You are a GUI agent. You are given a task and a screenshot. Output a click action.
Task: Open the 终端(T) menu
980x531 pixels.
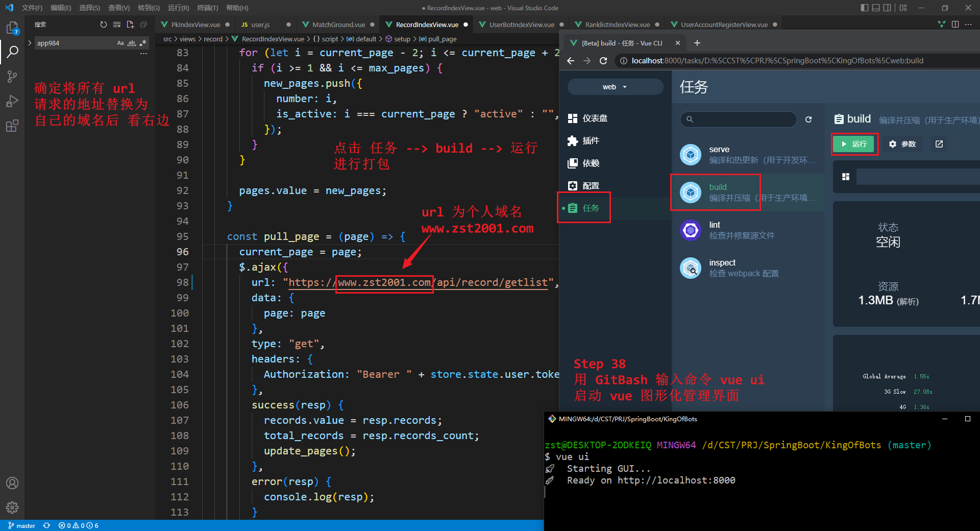tap(207, 8)
